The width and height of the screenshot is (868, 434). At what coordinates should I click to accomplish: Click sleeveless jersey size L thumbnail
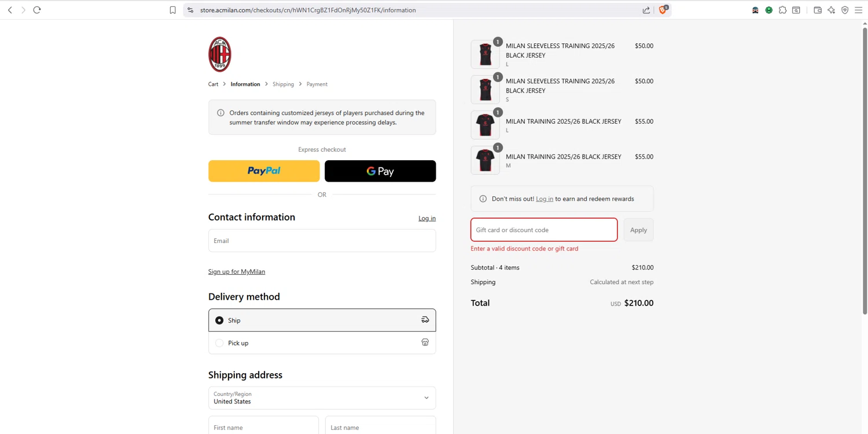[x=485, y=54]
